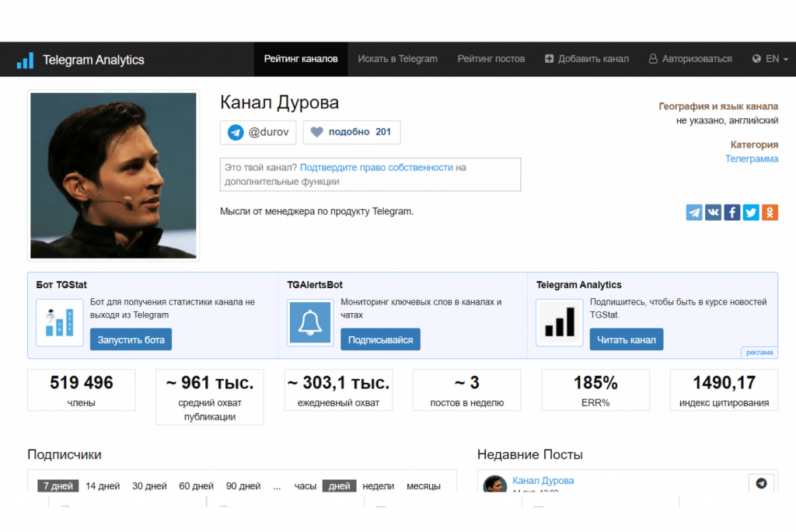Click the 1490,17 индекс цитирования stat

pyautogui.click(x=724, y=390)
